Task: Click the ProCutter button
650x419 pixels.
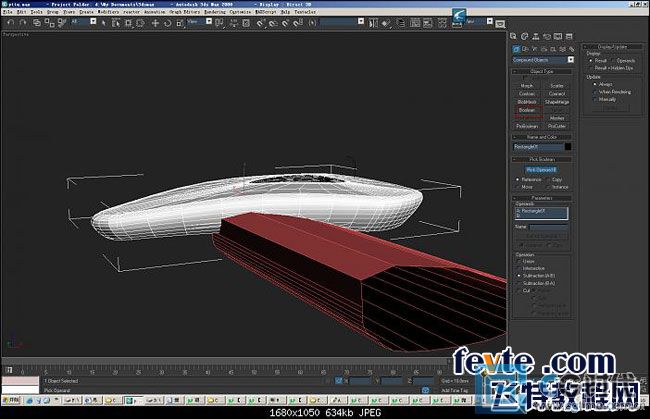Action: 557,126
